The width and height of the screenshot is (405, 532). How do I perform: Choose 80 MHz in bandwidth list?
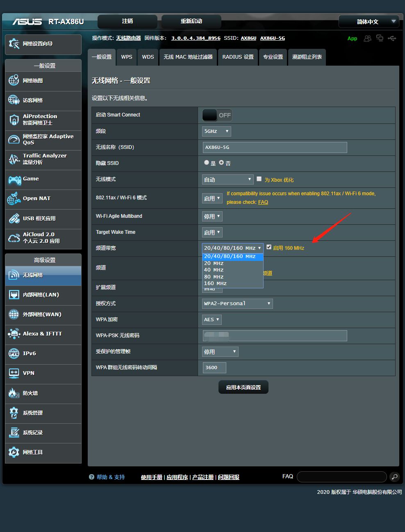tap(232, 277)
